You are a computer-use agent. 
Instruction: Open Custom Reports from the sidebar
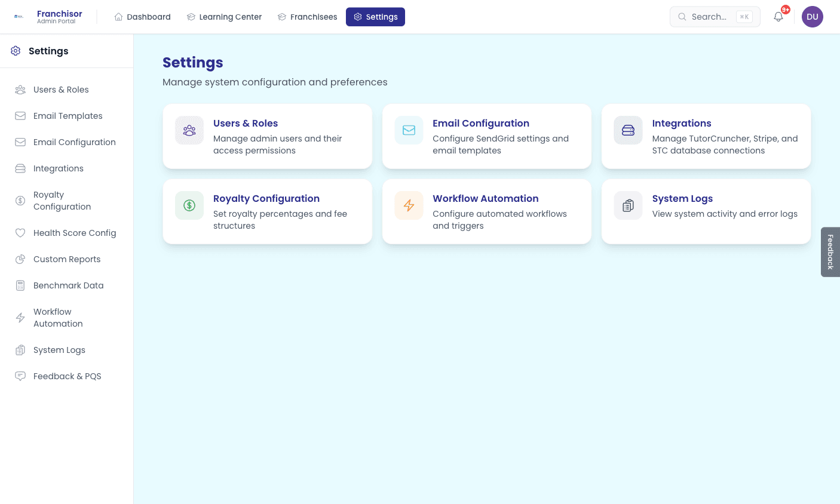67,259
